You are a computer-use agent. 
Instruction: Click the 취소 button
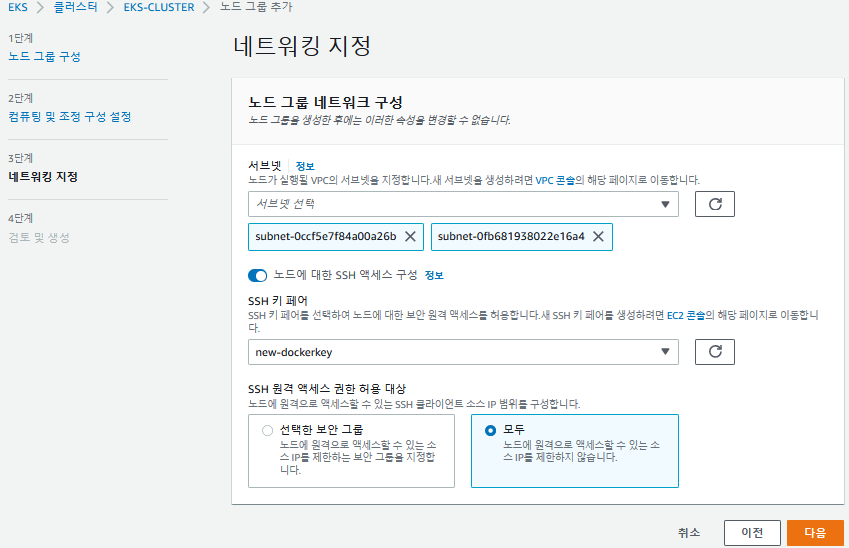[x=689, y=533]
